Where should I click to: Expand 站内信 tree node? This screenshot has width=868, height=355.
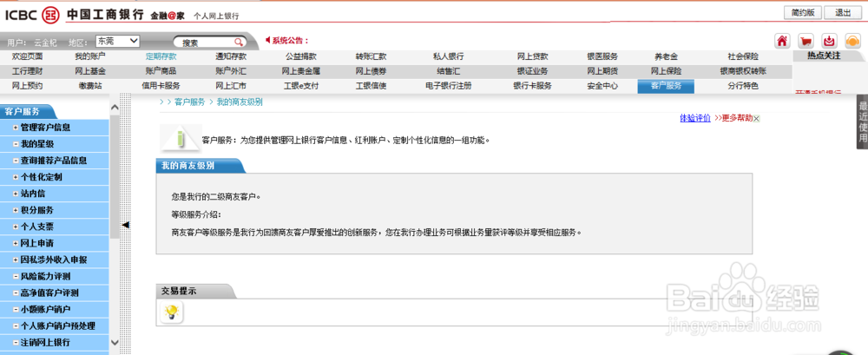click(x=16, y=194)
